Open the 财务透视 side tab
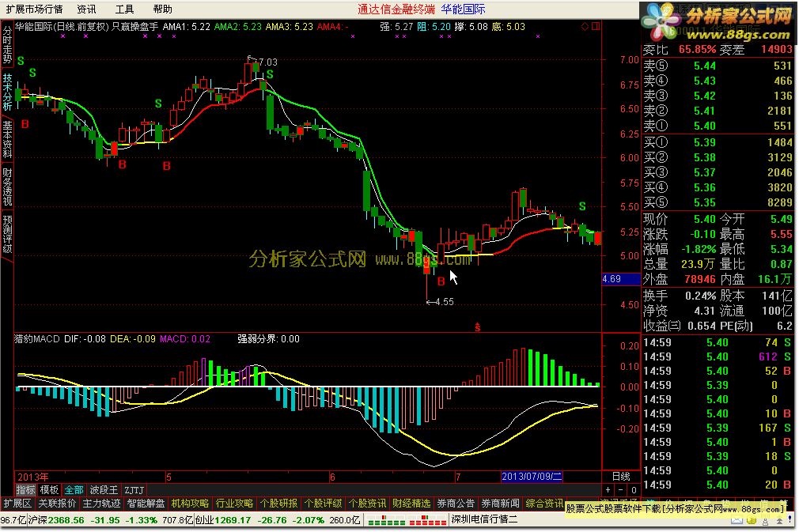The height and width of the screenshot is (532, 799). click(x=7, y=187)
